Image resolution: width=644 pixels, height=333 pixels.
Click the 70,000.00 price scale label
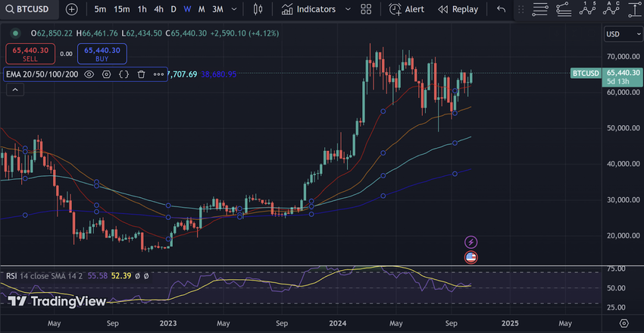(623, 56)
